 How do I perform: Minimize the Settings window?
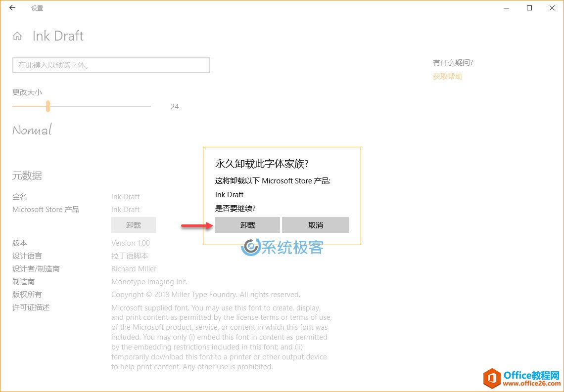point(507,8)
